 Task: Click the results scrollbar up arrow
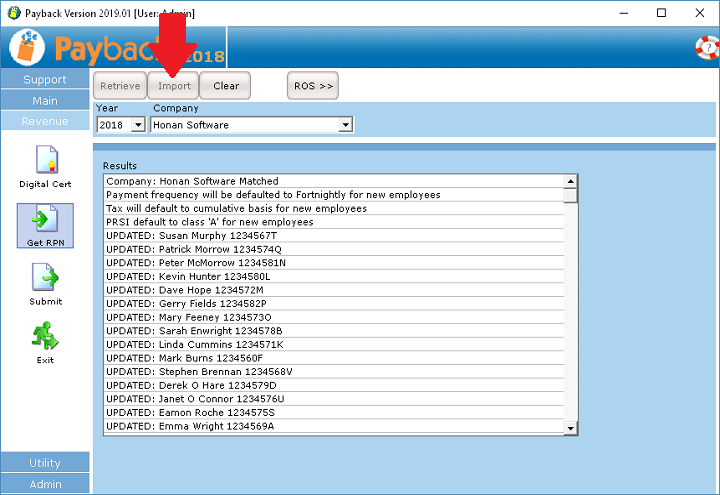pos(571,182)
